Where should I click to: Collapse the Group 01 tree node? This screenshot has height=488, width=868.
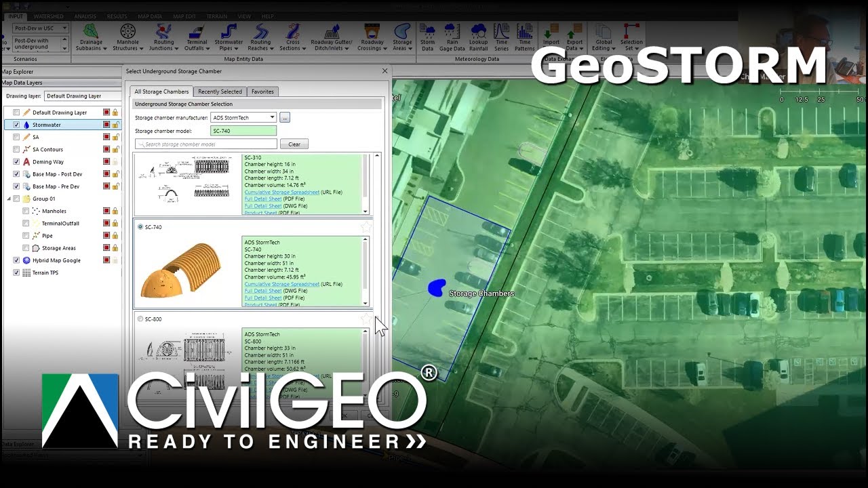[x=9, y=199]
